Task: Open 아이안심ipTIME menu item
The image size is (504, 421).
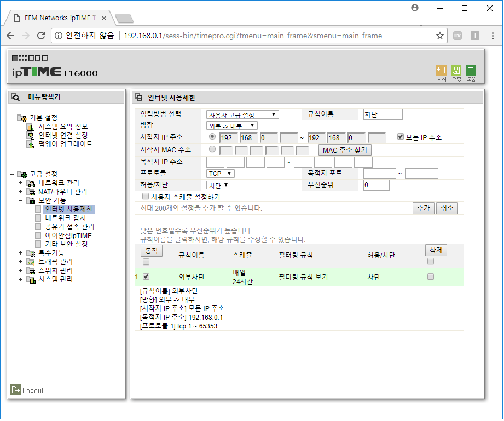Action: coord(68,236)
